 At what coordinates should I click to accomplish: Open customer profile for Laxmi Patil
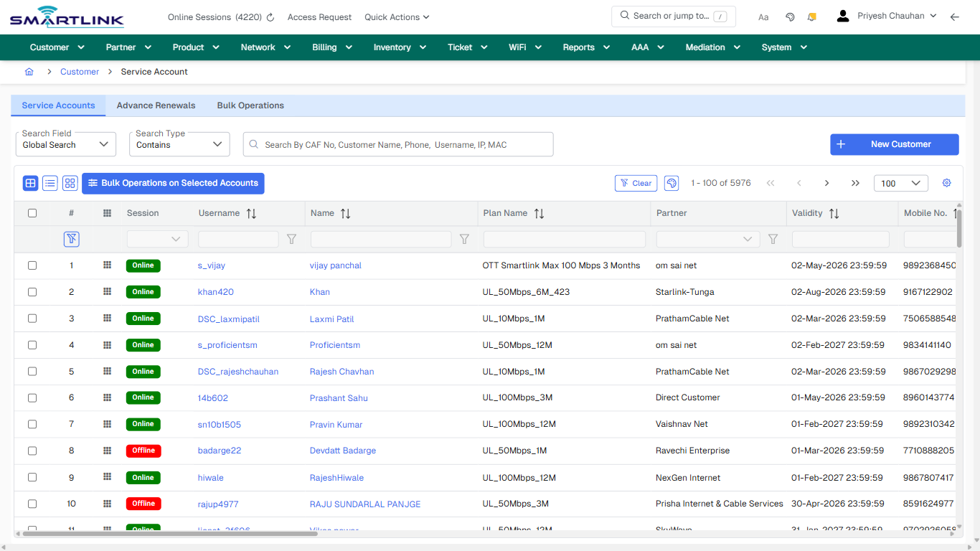[331, 319]
